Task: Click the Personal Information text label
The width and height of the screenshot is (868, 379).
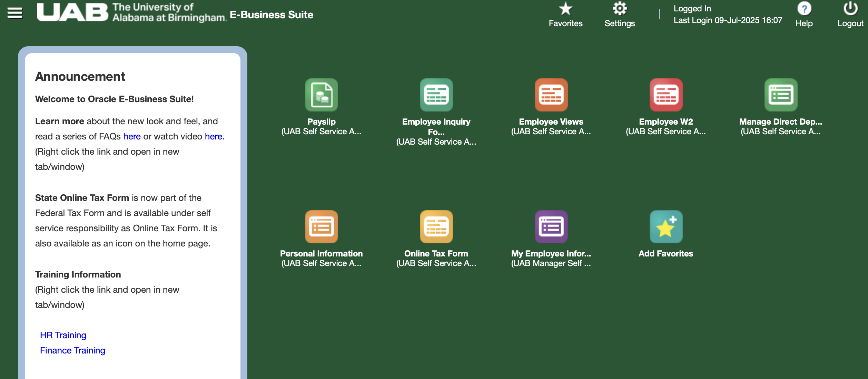Action: [321, 254]
